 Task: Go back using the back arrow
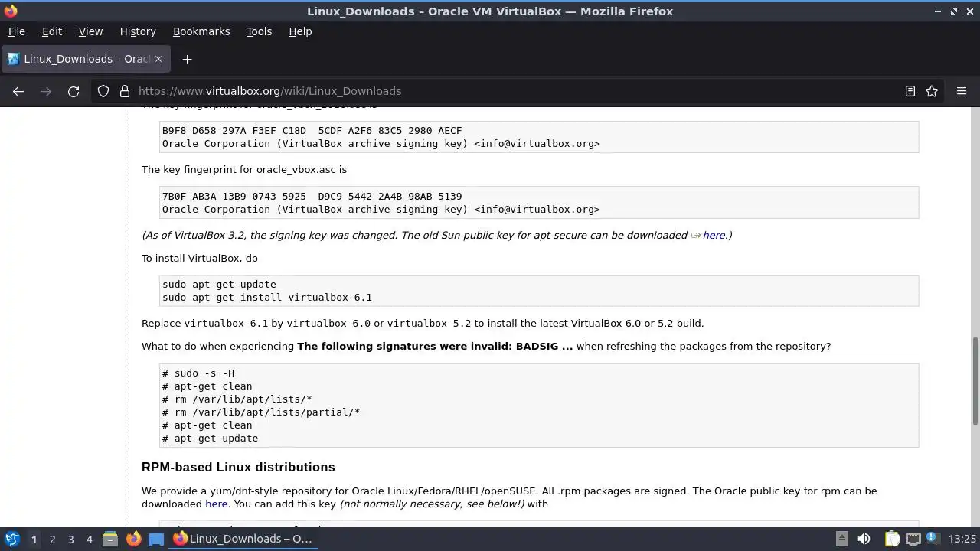tap(18, 91)
